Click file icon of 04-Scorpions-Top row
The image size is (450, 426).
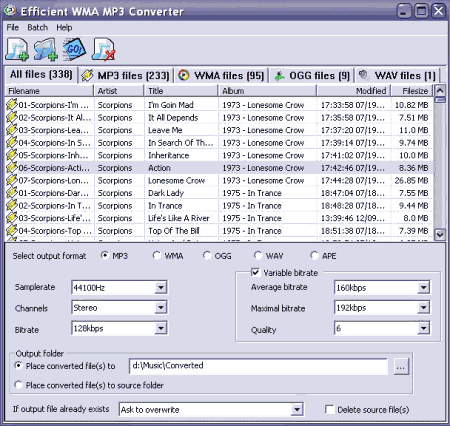(x=12, y=230)
